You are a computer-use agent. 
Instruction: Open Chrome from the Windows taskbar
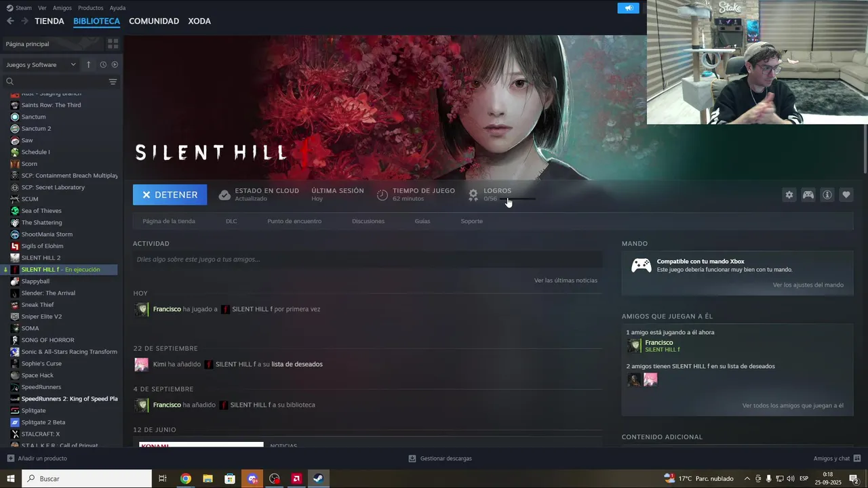185,479
